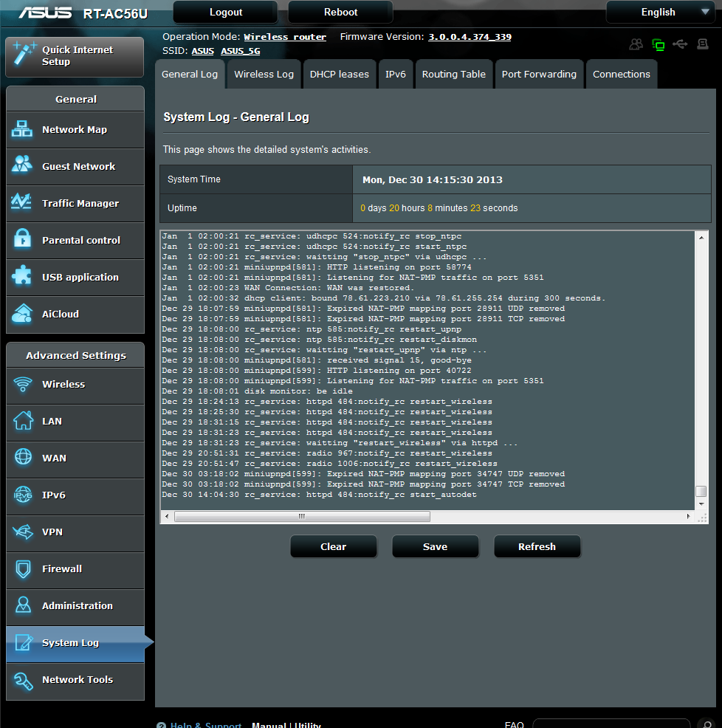Click the USB status icon

680,44
